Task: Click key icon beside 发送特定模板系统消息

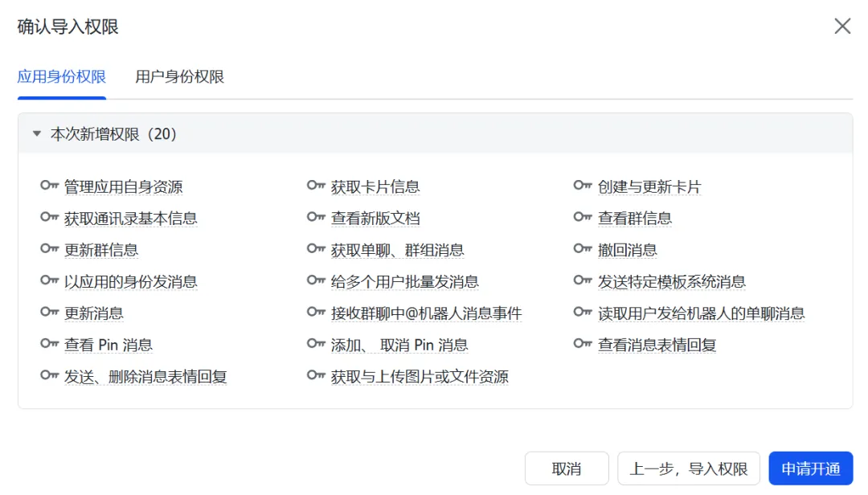Action: point(583,280)
